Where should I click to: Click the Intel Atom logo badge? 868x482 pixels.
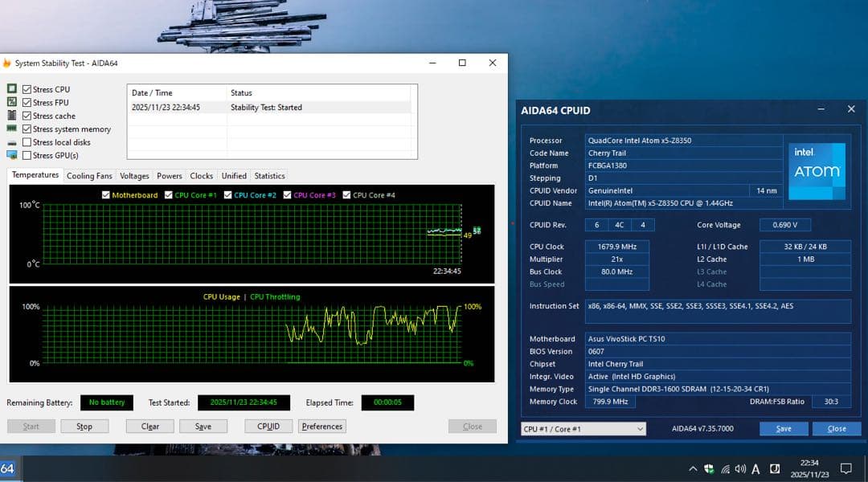click(817, 171)
